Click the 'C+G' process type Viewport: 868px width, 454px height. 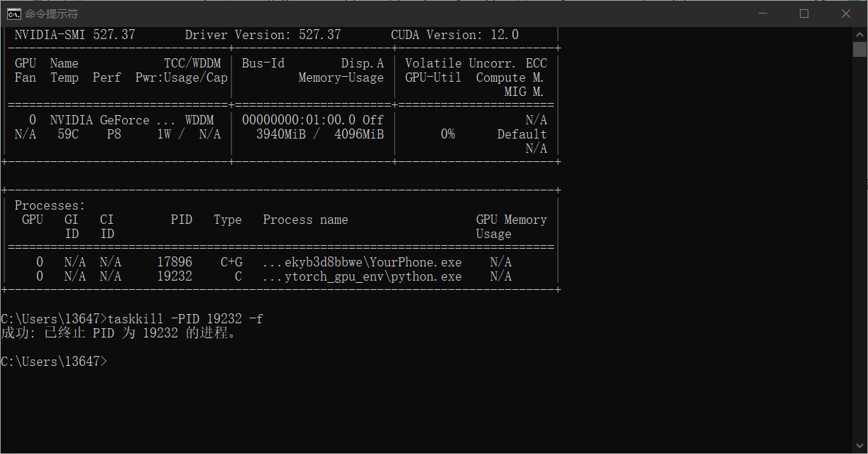point(231,262)
